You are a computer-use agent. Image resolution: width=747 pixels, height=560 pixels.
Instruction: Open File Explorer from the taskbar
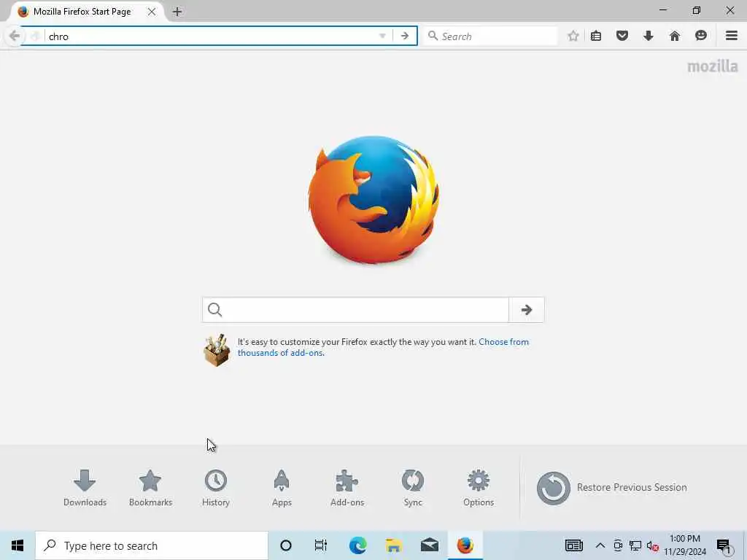pos(393,545)
